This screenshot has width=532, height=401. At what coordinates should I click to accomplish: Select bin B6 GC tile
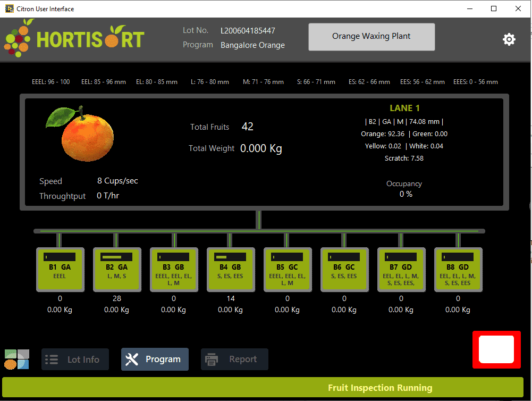[344, 269]
